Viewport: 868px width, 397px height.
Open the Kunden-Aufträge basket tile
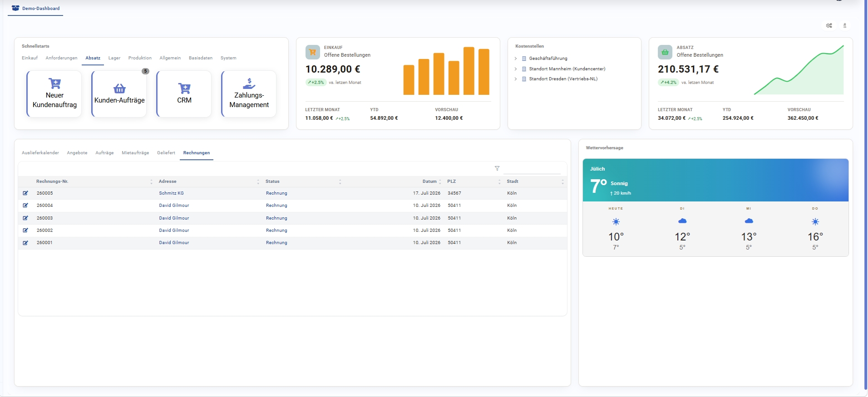119,94
